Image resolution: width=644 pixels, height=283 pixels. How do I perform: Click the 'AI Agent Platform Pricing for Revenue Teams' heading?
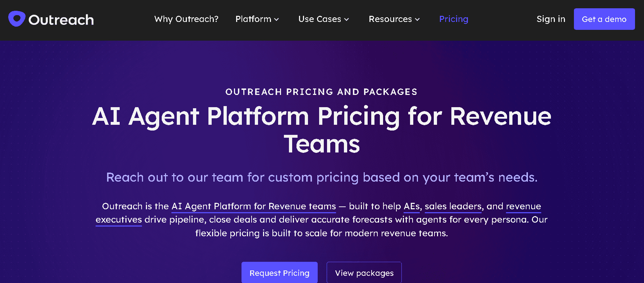pos(322,130)
